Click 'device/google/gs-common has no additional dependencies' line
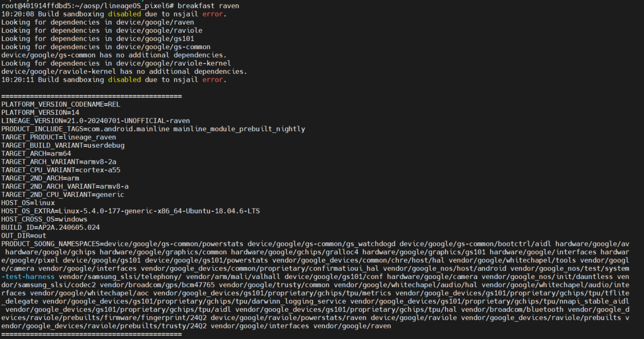The height and width of the screenshot is (339, 644). [114, 55]
